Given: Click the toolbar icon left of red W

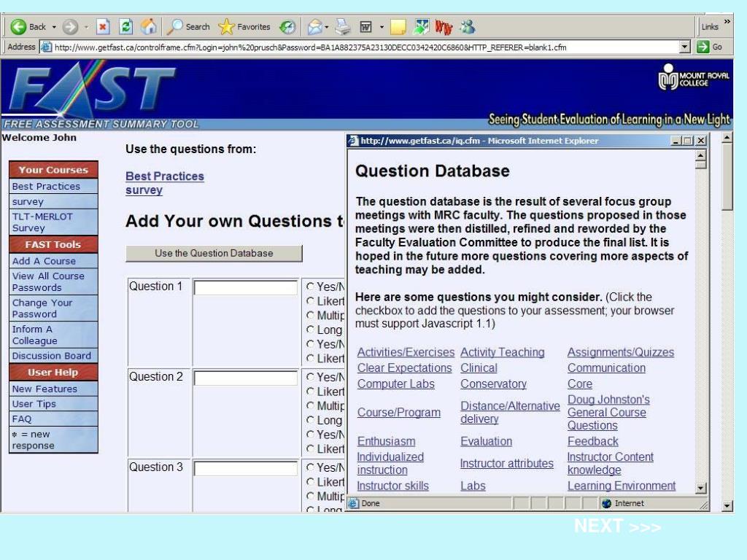Looking at the screenshot, I should (421, 27).
